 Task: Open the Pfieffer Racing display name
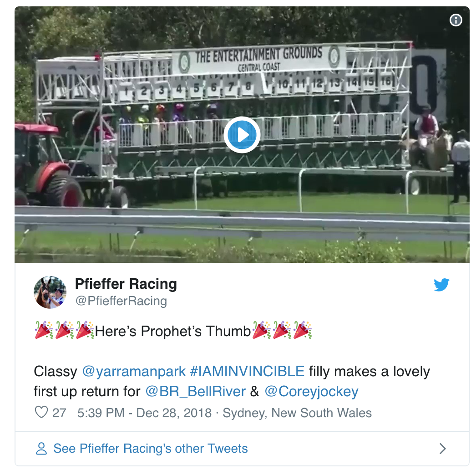click(126, 284)
